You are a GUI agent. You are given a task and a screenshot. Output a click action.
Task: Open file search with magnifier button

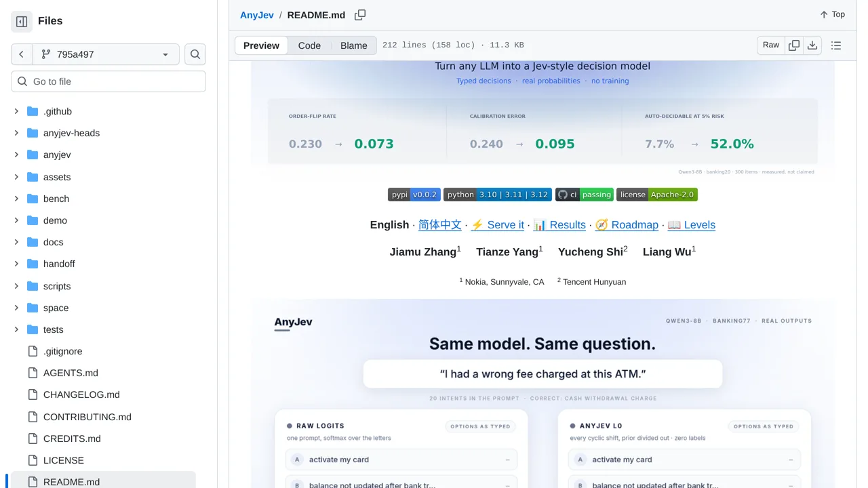(x=195, y=54)
